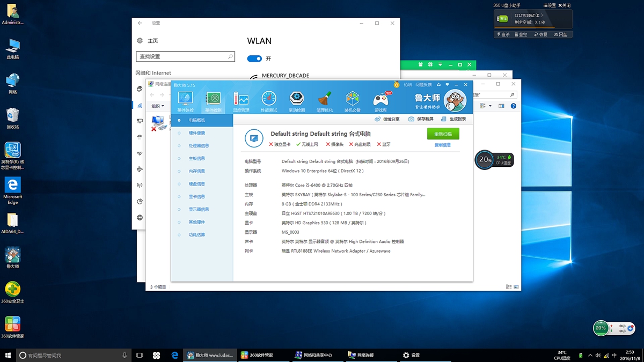The image size is (644, 362).
Task: Turn off the WLAN toggle switch
Action: tap(254, 58)
